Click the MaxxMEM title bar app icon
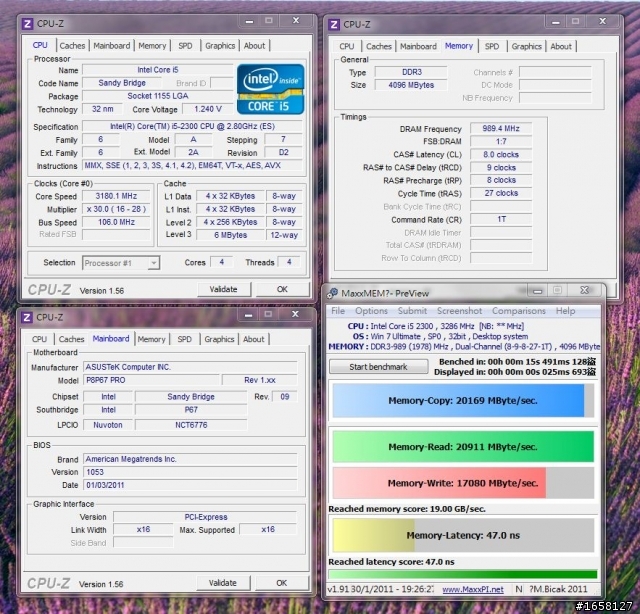640x614 pixels. click(332, 293)
